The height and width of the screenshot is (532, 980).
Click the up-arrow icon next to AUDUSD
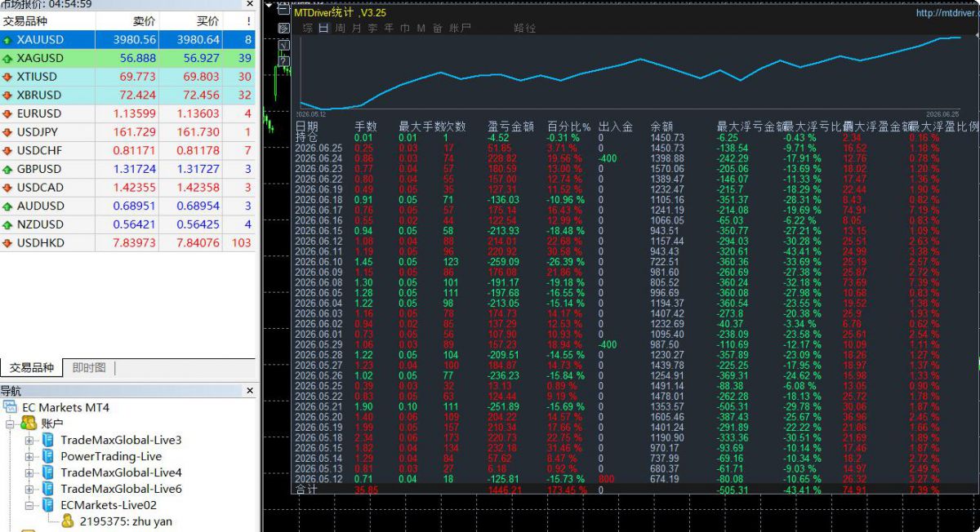click(x=7, y=206)
